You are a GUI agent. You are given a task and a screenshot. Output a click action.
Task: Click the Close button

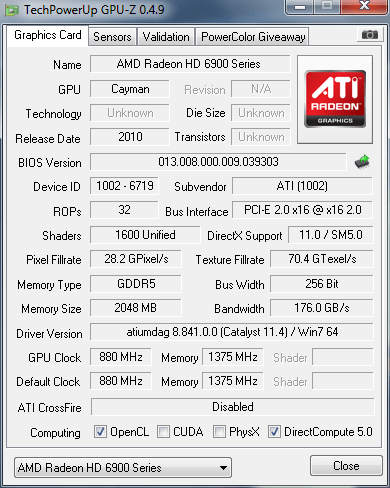[346, 466]
